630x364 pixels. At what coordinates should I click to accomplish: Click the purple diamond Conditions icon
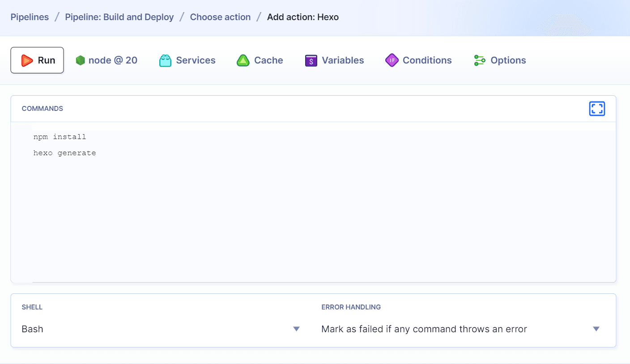pos(392,60)
